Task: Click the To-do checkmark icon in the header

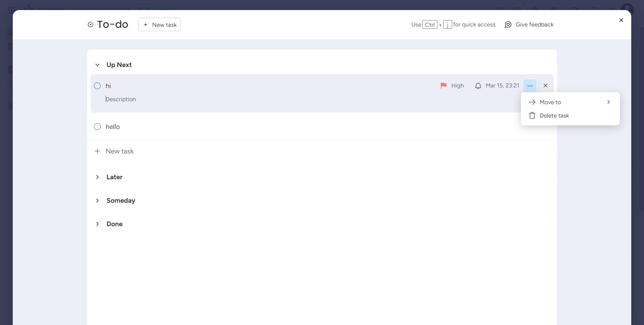Action: [90, 24]
